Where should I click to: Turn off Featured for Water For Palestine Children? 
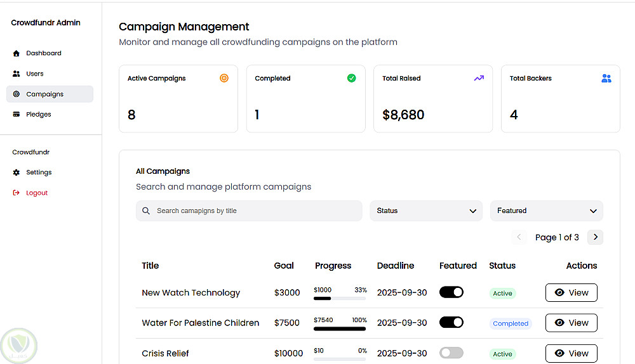point(451,323)
